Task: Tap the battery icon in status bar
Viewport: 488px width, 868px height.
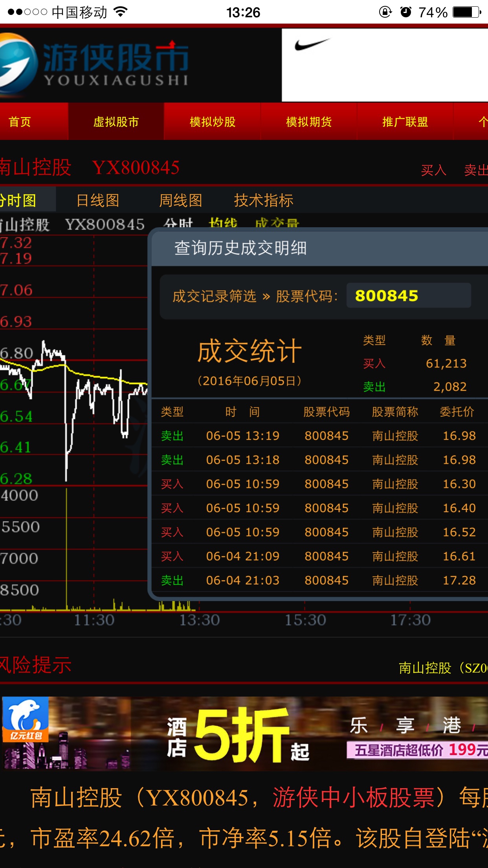Action: 466,12
